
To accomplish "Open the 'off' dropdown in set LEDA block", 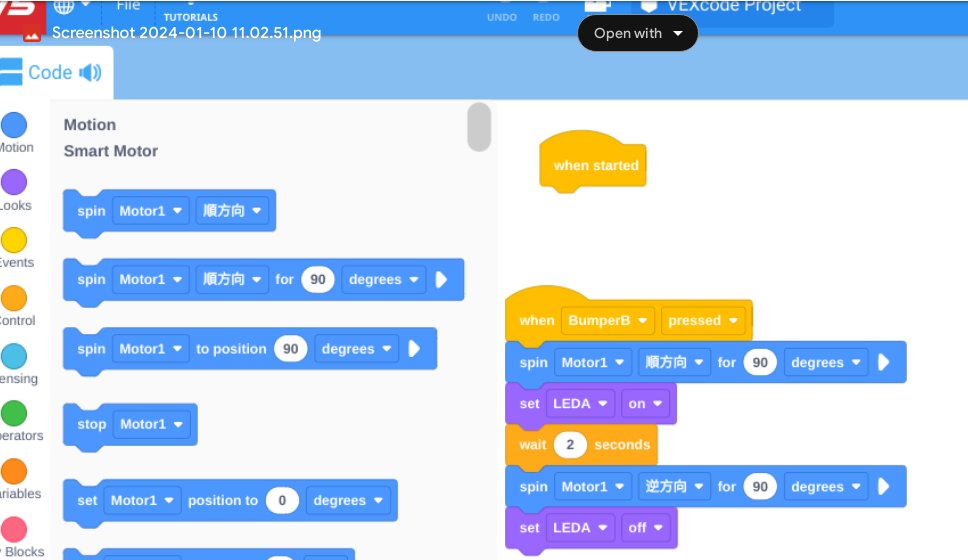I will pos(645,528).
